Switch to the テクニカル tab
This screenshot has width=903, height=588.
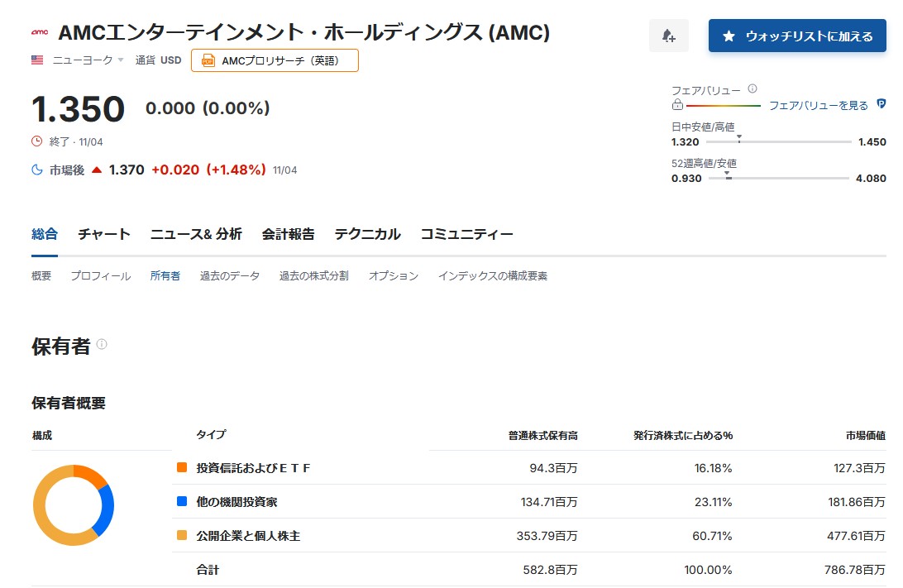367,234
